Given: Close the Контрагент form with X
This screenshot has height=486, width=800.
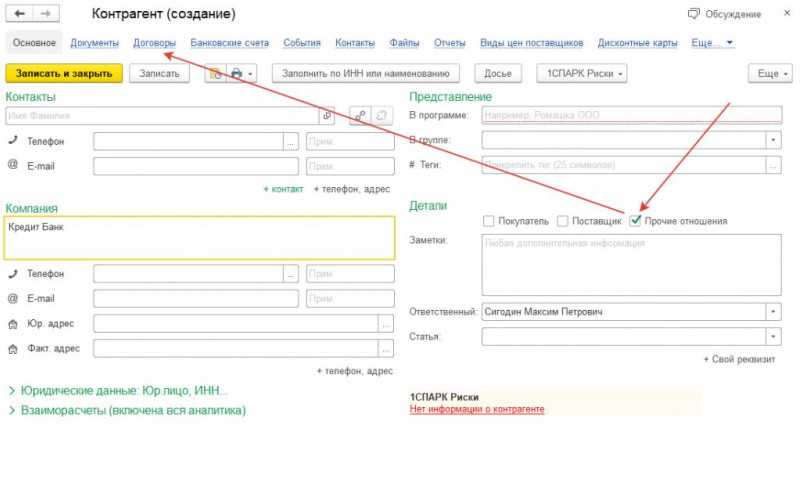Looking at the screenshot, I should pyautogui.click(x=787, y=13).
